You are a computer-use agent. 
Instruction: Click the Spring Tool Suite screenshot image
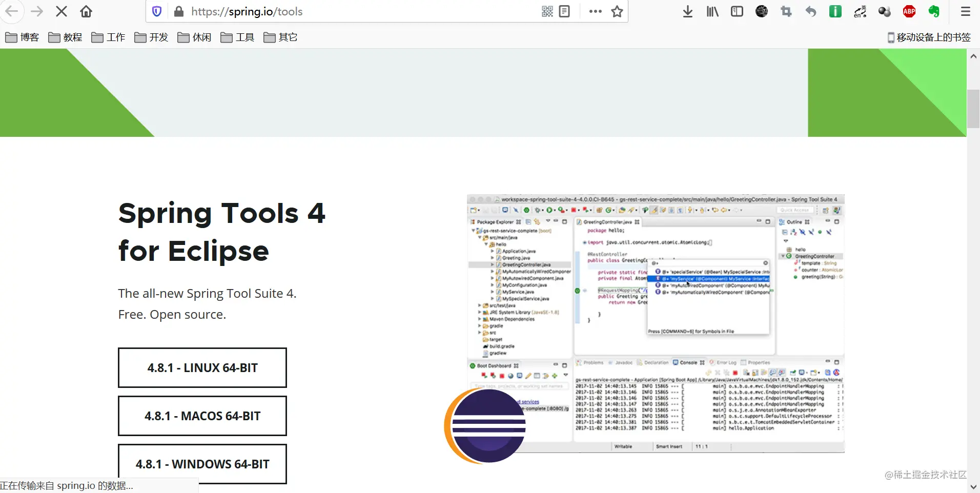pos(656,323)
